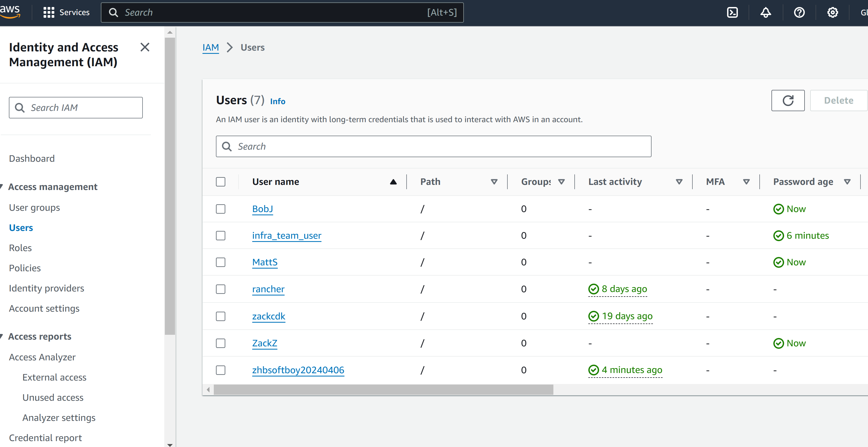The image size is (868, 447).
Task: Focus the users Search field
Action: [433, 146]
